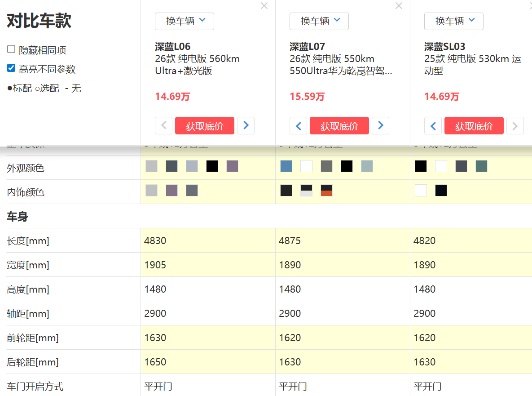Select blue exterior color swatch for 深蓝L07

click(286, 166)
